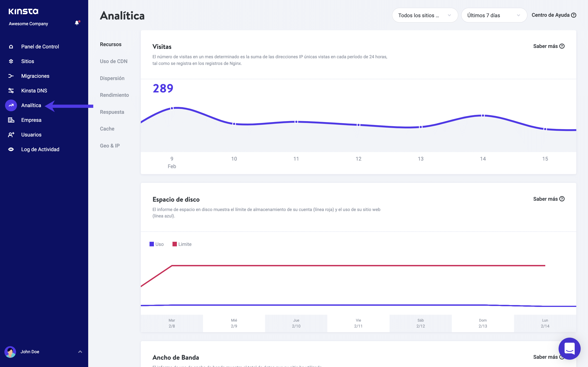Toggle the Limite legend series

(x=182, y=244)
